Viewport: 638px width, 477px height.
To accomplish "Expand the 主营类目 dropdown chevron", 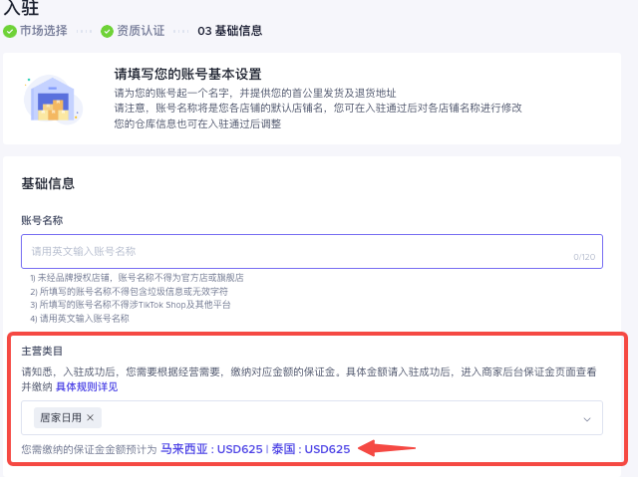I will (x=586, y=418).
